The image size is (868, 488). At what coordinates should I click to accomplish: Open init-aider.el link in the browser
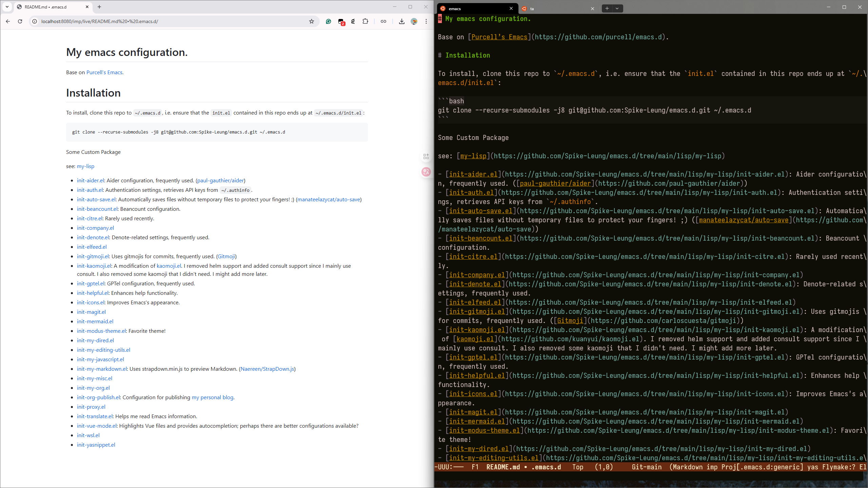point(90,181)
